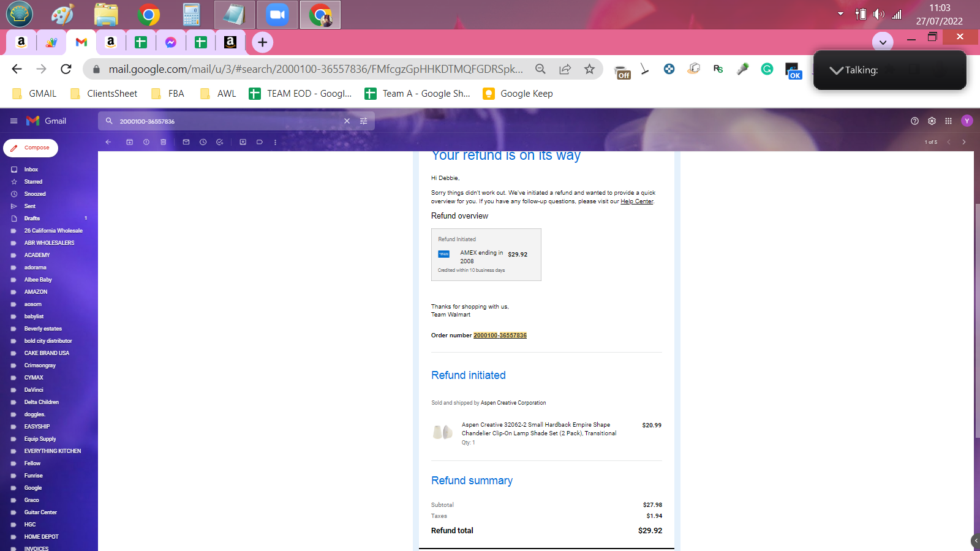Open the Help Center link

[636, 201]
